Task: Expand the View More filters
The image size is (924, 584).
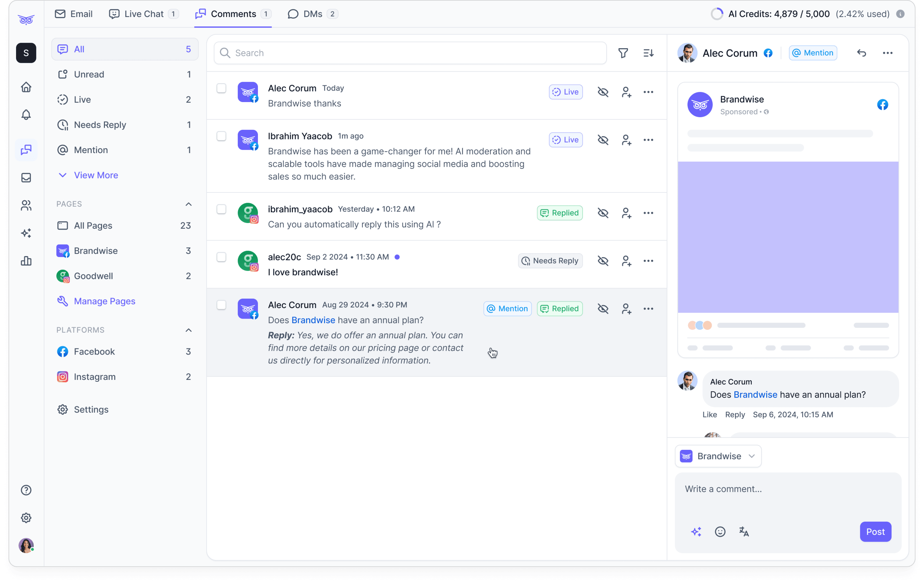Action: pos(96,175)
